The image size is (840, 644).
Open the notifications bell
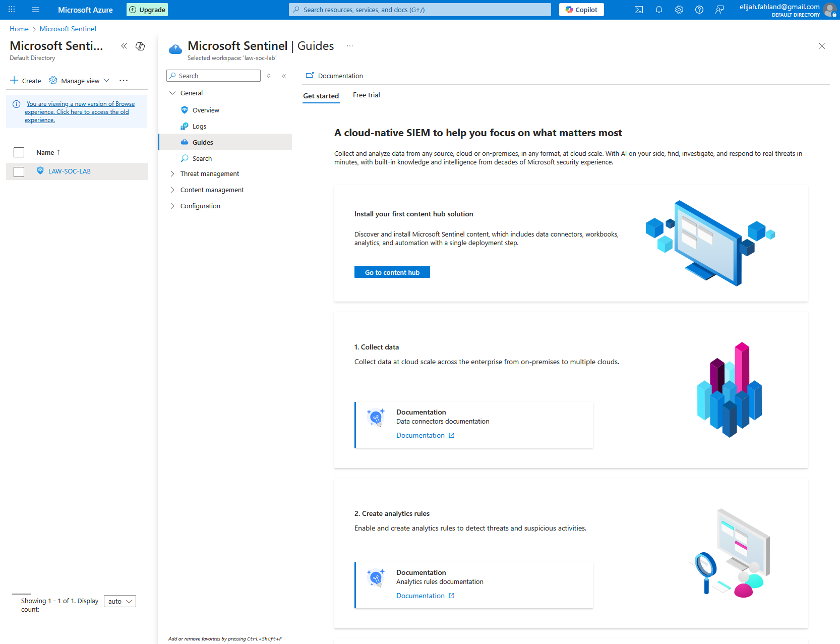[x=659, y=10]
